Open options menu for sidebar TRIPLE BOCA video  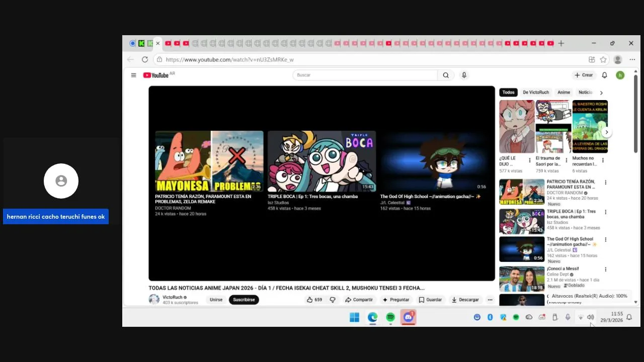pyautogui.click(x=606, y=212)
